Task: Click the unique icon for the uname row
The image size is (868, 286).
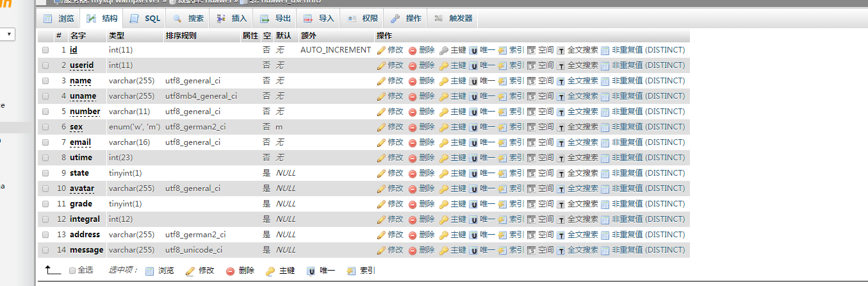Action: 473,96
